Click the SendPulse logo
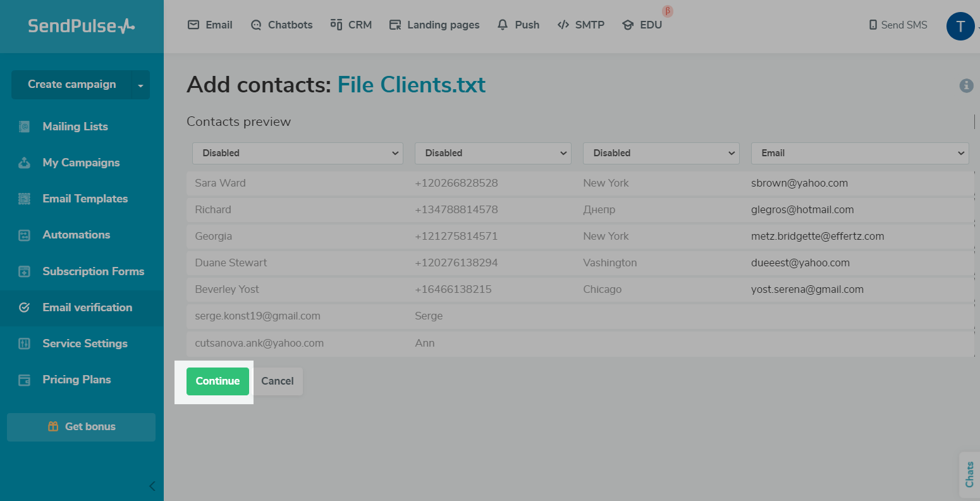This screenshot has width=980, height=501. coord(82,26)
